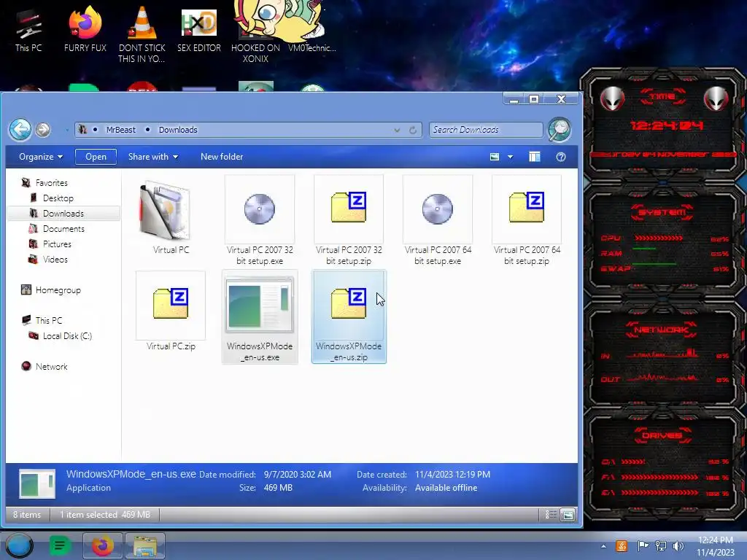Select Documents in navigation pane
This screenshot has height=560, width=747.
pyautogui.click(x=63, y=228)
